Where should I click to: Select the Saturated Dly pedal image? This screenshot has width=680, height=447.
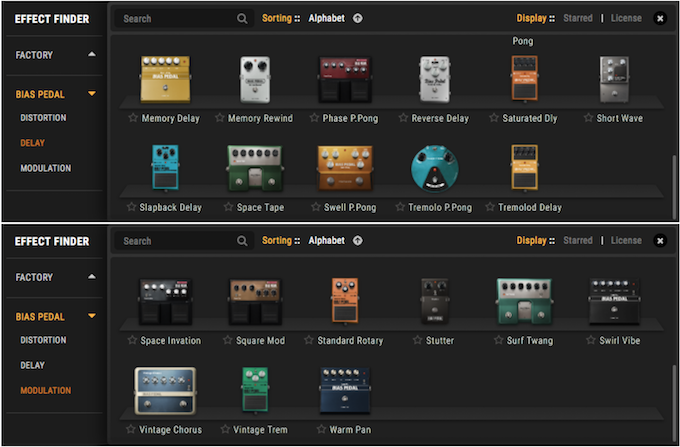point(524,78)
